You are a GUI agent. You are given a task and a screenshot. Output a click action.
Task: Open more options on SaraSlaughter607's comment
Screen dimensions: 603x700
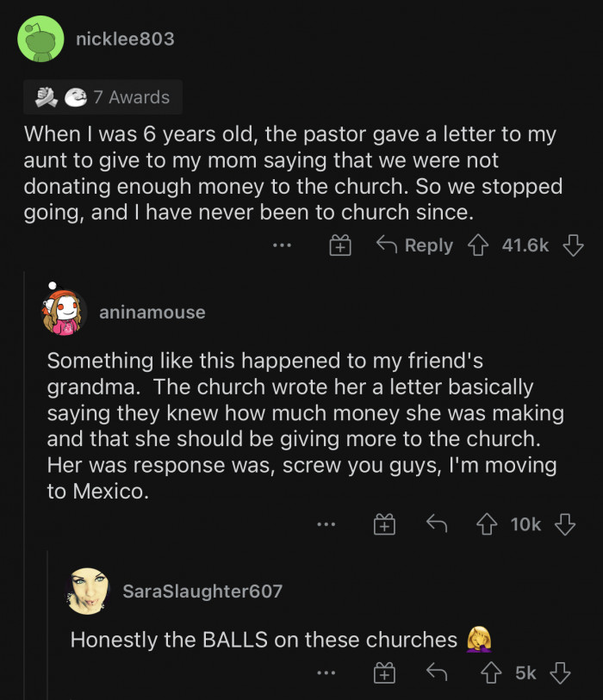click(325, 673)
